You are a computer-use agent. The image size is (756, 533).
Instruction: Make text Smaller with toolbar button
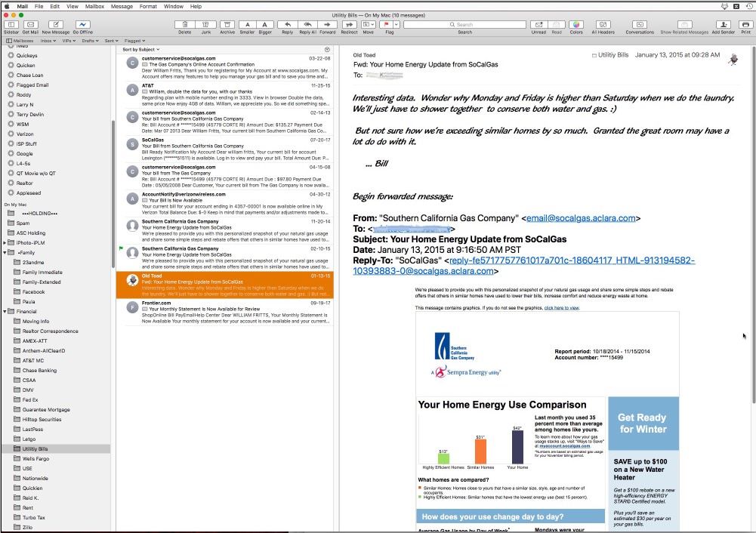coord(247,25)
